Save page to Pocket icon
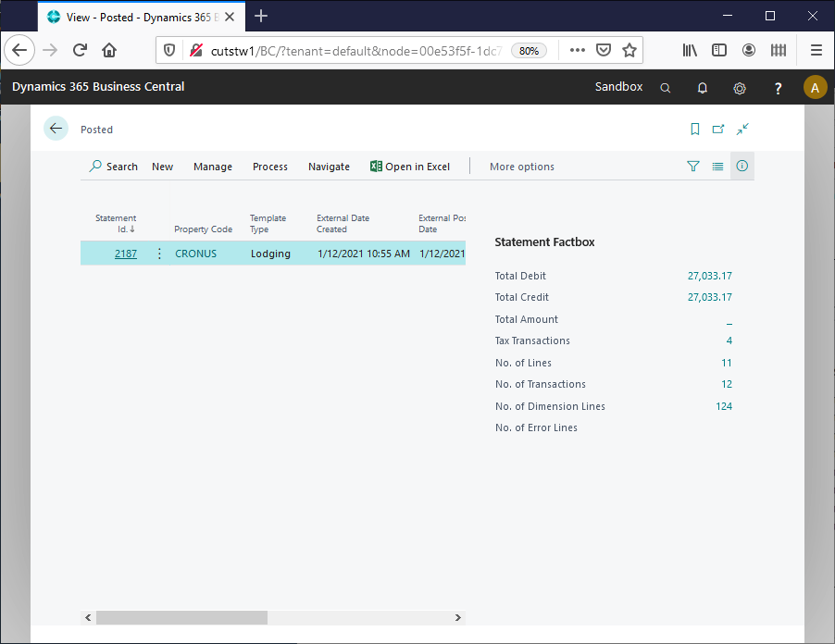The height and width of the screenshot is (644, 835). coord(604,50)
